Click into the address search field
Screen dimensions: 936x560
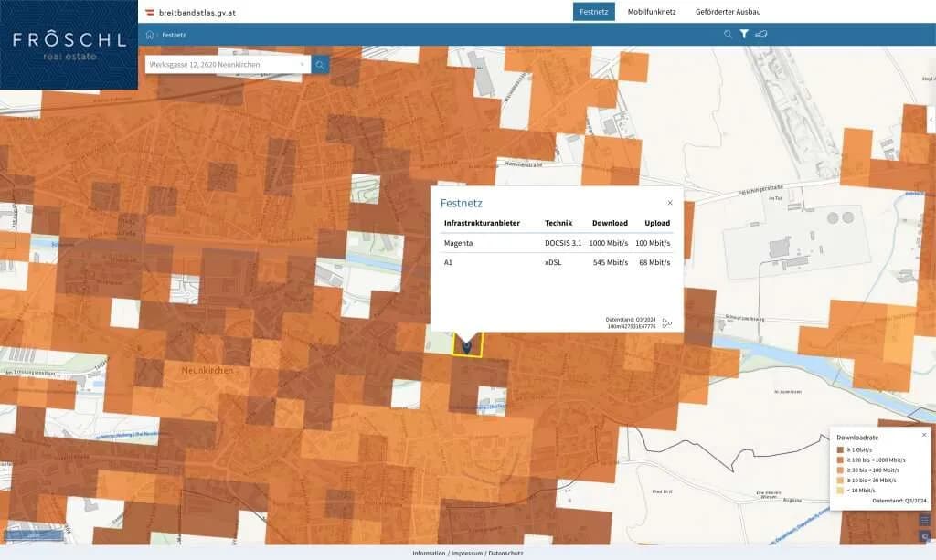(222, 65)
